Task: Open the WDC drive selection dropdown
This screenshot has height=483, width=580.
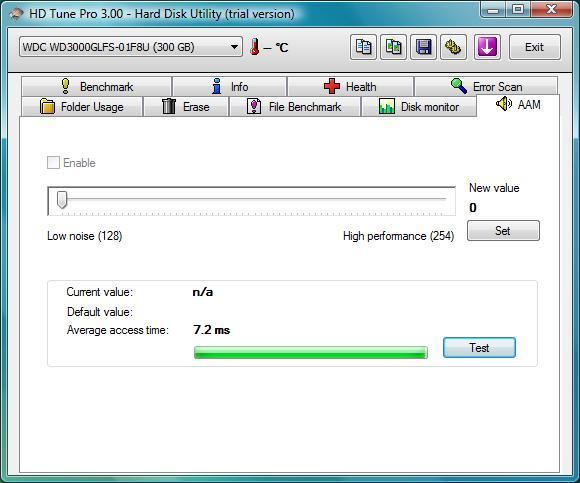Action: (131, 47)
